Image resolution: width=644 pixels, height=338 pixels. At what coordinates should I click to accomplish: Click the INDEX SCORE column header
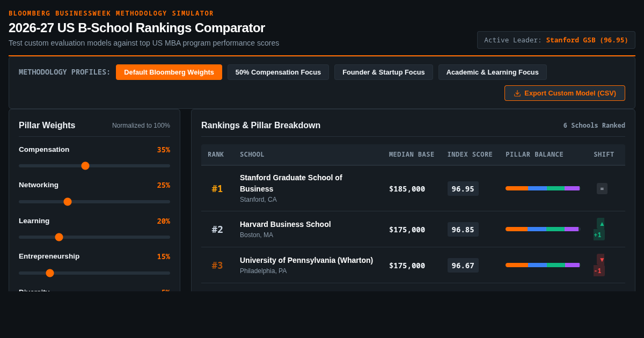tap(470, 155)
